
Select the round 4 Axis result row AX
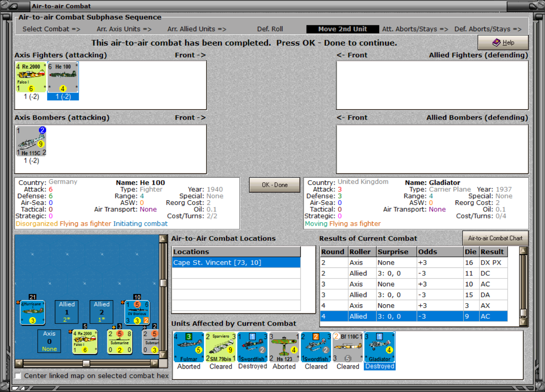pyautogui.click(x=413, y=306)
